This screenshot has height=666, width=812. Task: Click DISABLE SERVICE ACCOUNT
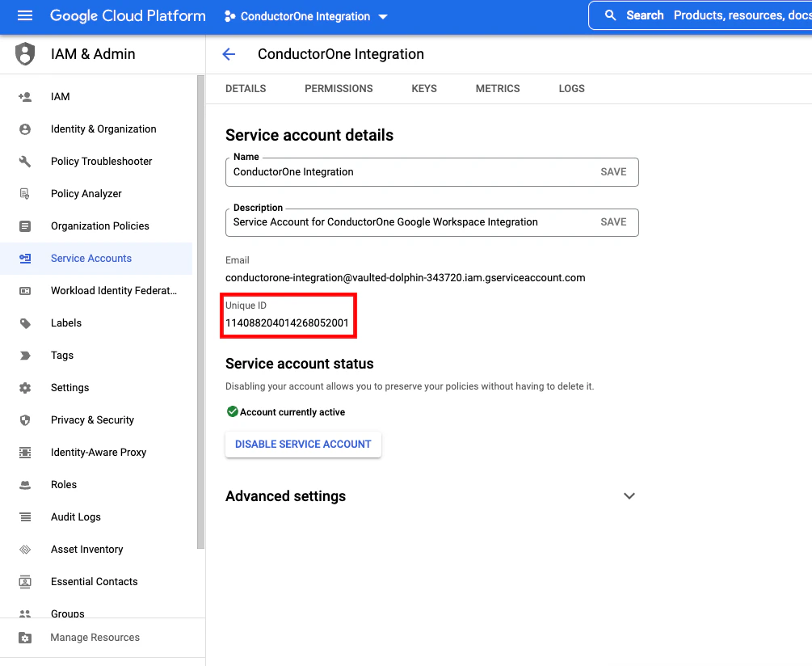click(303, 444)
